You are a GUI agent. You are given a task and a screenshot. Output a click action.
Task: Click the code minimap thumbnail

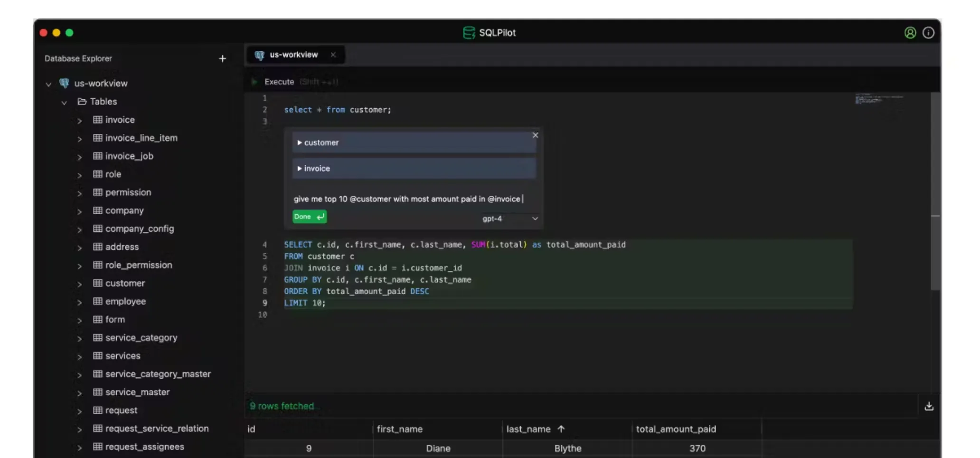coord(878,99)
